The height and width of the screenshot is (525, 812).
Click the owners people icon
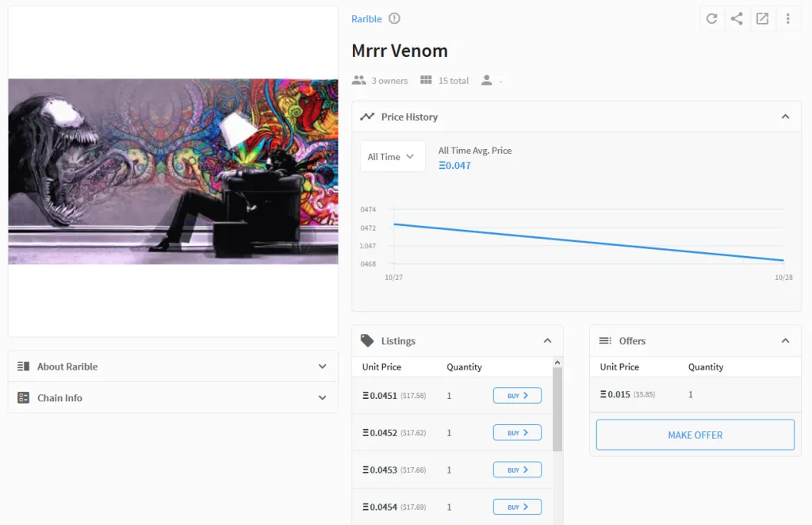pos(359,80)
